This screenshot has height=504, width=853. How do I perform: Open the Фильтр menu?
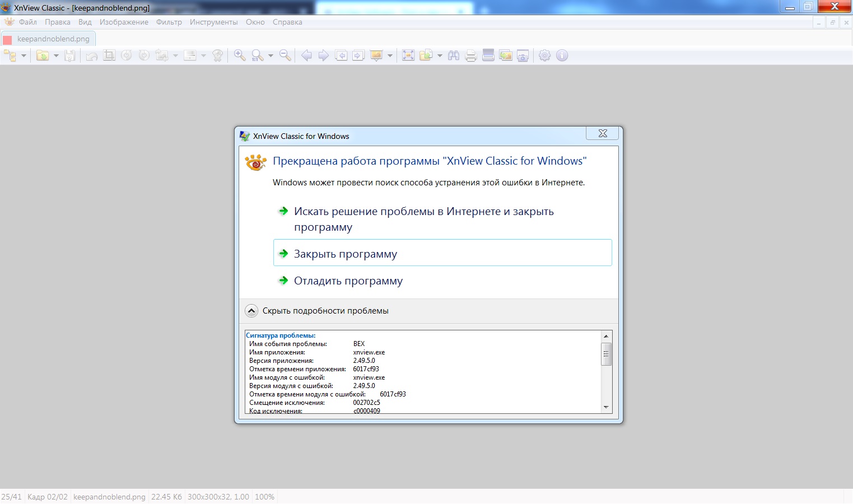click(x=169, y=22)
